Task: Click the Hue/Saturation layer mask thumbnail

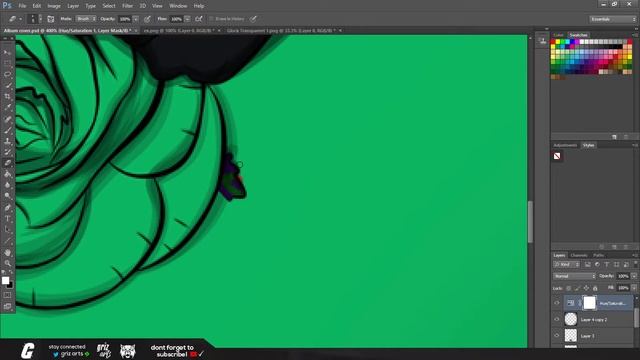Action: (589, 303)
